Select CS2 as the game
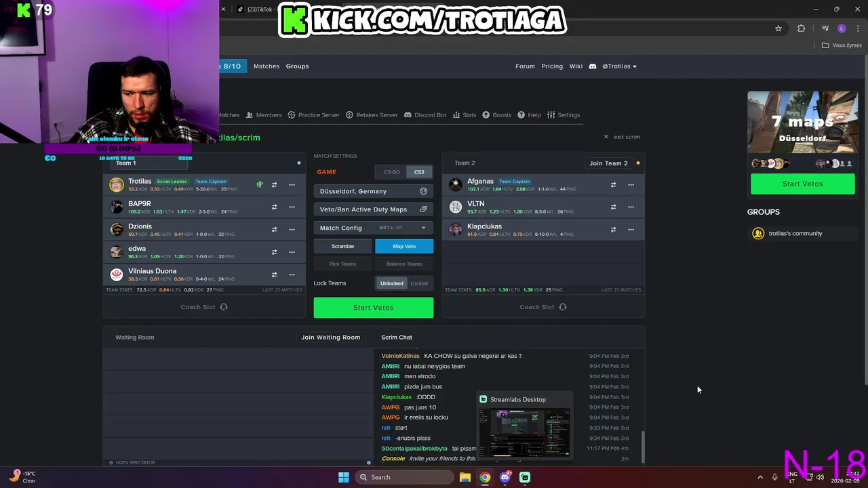The width and height of the screenshot is (868, 488). pos(419,172)
